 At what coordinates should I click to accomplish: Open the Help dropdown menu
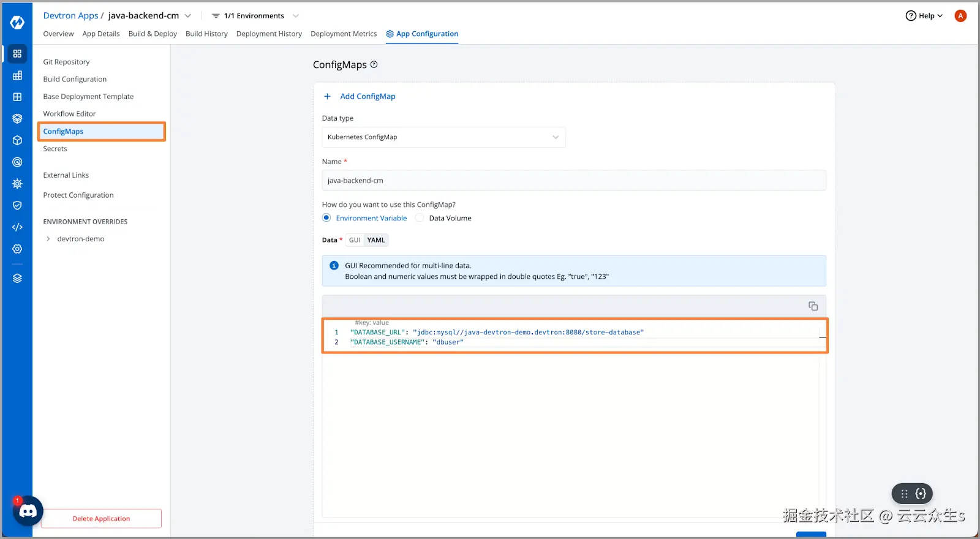point(924,16)
